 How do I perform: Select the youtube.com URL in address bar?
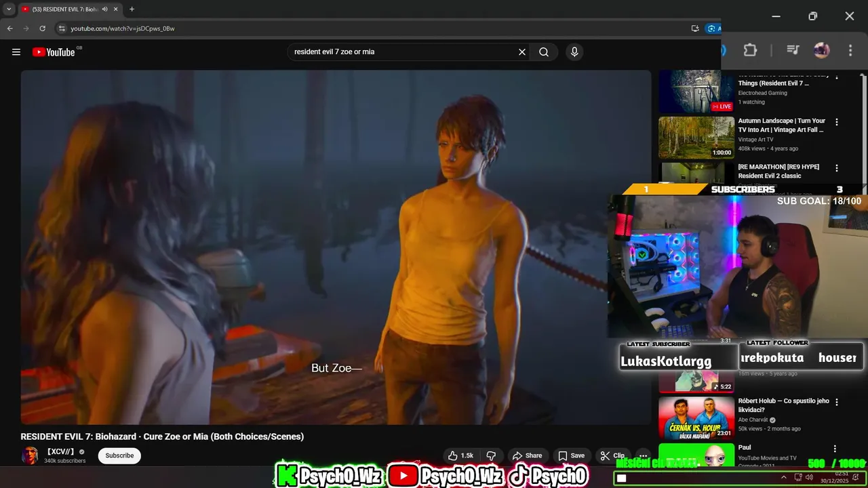123,28
